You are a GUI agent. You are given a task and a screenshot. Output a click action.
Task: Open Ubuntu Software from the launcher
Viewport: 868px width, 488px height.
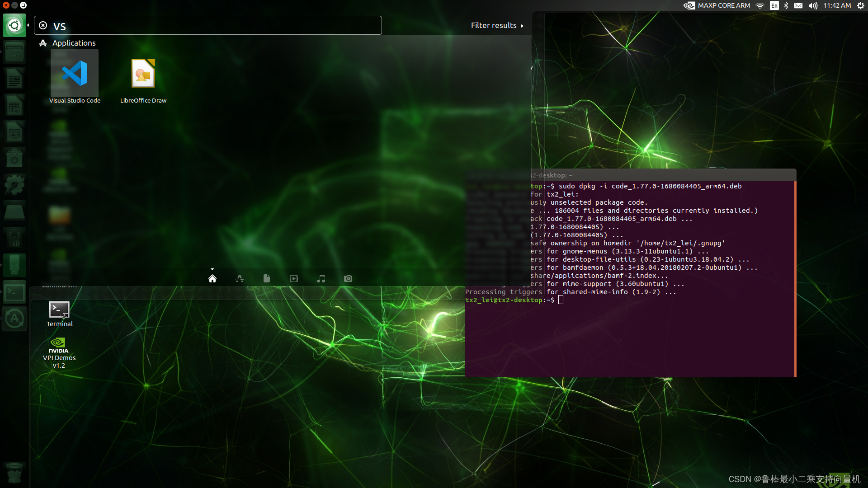(14, 158)
